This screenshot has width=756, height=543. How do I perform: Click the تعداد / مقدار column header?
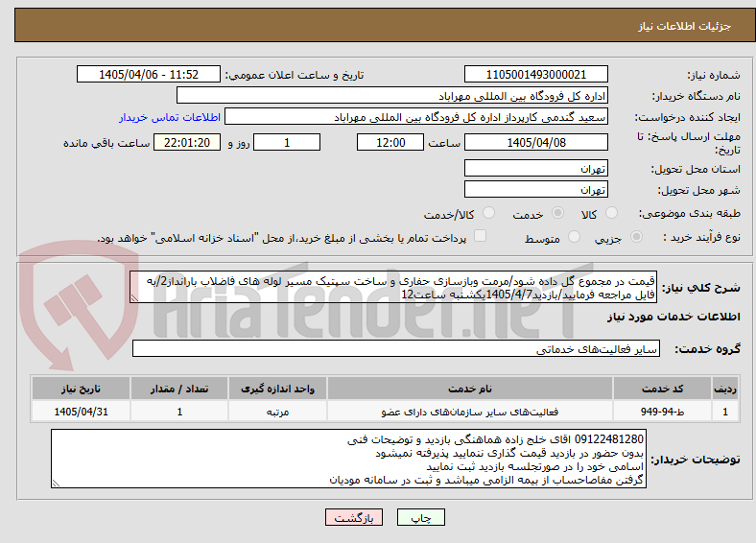(179, 389)
